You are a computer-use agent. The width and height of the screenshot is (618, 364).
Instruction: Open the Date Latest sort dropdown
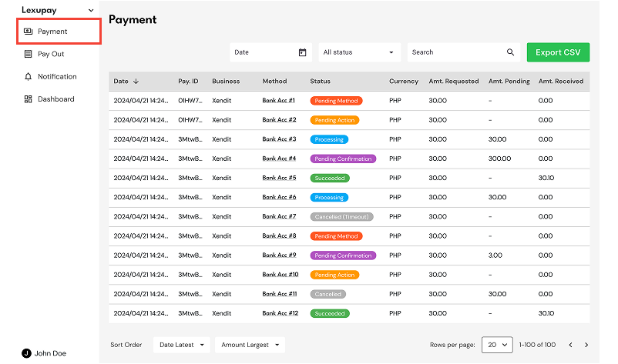pyautogui.click(x=182, y=345)
